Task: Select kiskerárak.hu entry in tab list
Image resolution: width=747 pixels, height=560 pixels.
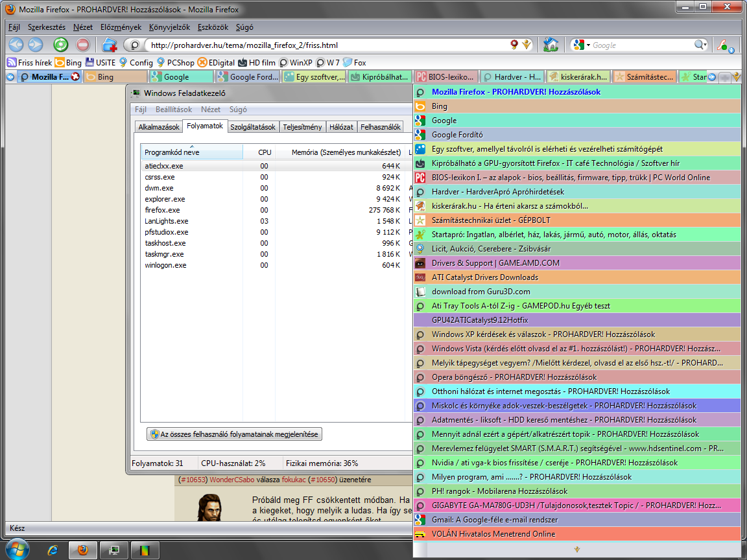Action: point(577,206)
